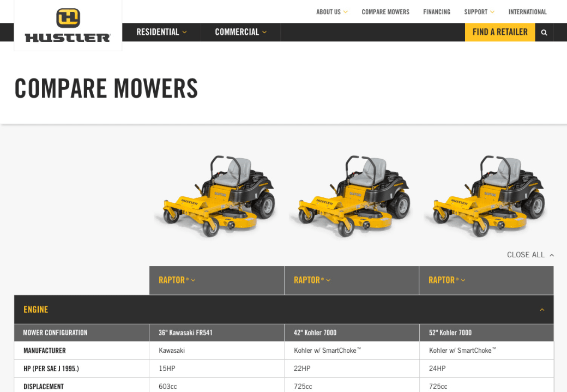This screenshot has width=567, height=392.
Task: Select the '36" Kawasaki FR541' configuration cell
Action: [x=216, y=333]
